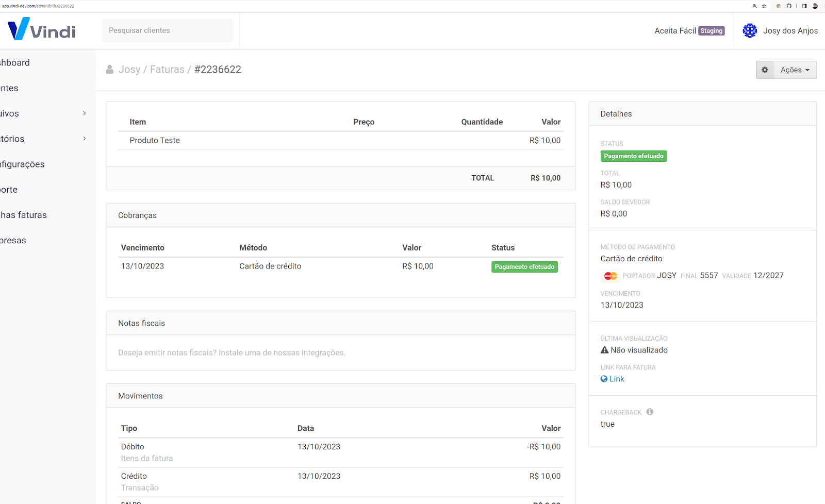Click the Josy breadcrumb link
Image resolution: width=825 pixels, height=504 pixels.
(129, 70)
